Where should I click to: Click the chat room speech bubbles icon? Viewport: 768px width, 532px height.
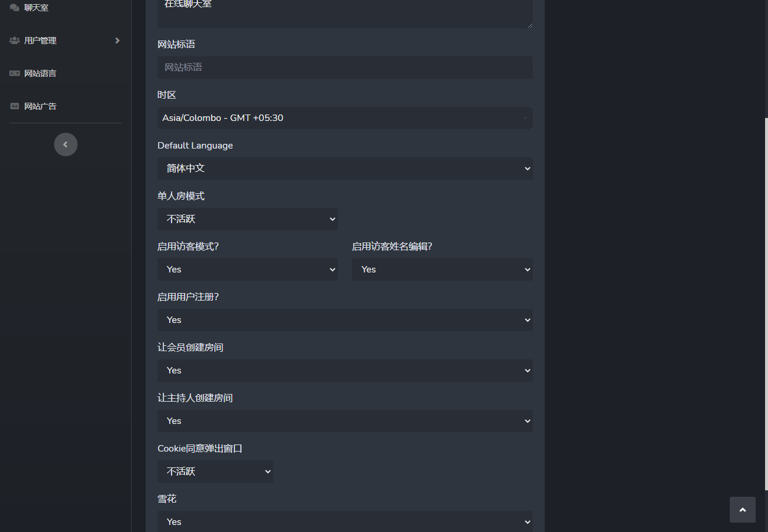15,8
